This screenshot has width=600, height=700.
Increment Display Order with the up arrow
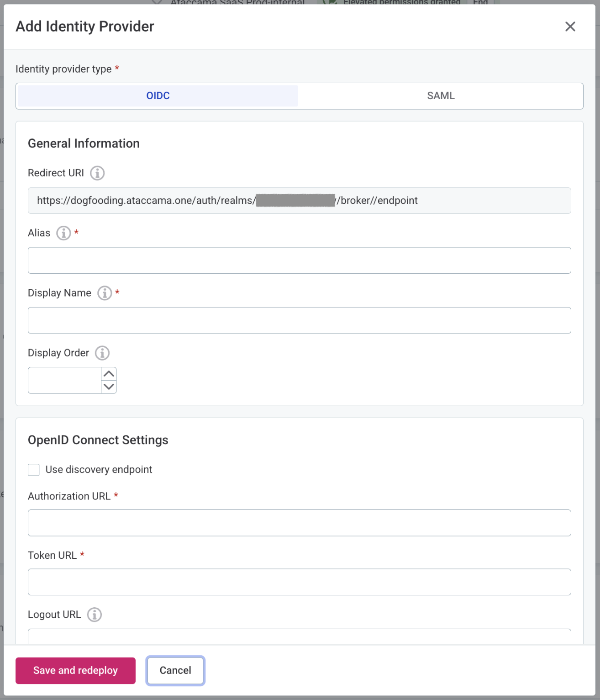pyautogui.click(x=108, y=374)
